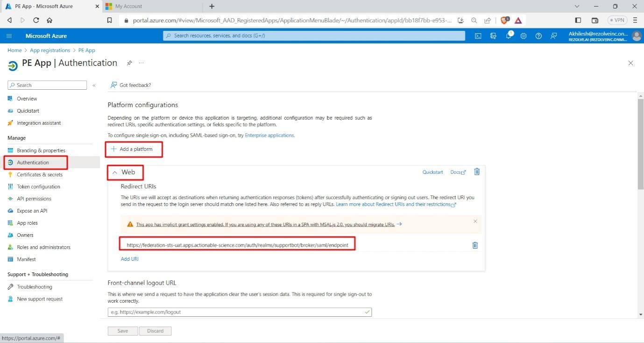The width and height of the screenshot is (644, 343).
Task: Open the Manifest page
Action: 26,259
